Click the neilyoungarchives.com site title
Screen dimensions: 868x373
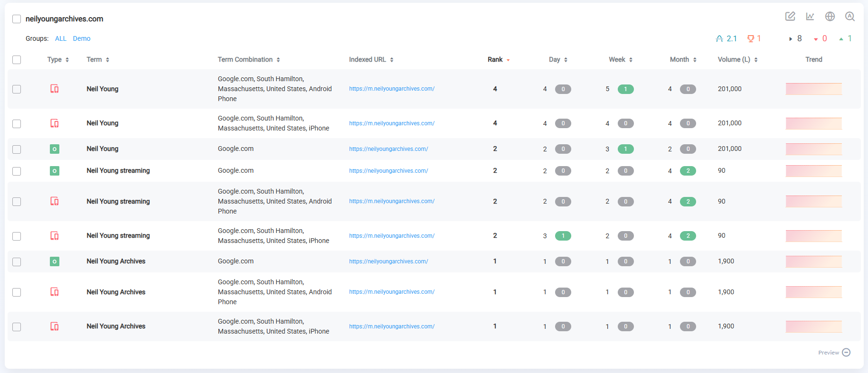coord(64,19)
